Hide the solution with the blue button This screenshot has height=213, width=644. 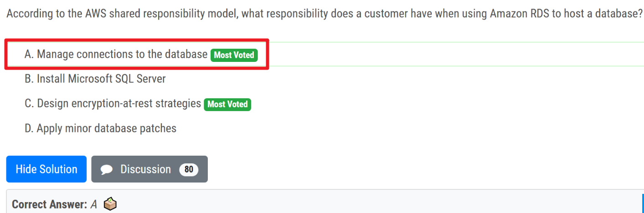46,169
